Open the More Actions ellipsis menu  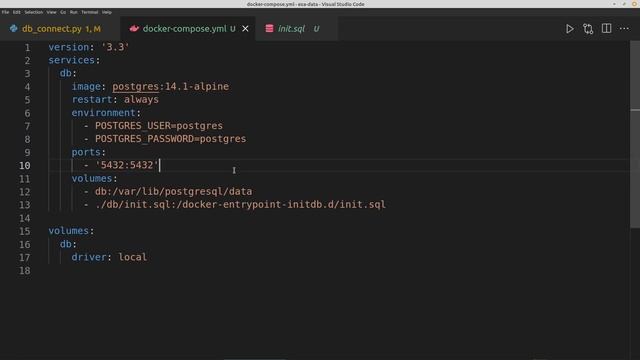pos(624,29)
